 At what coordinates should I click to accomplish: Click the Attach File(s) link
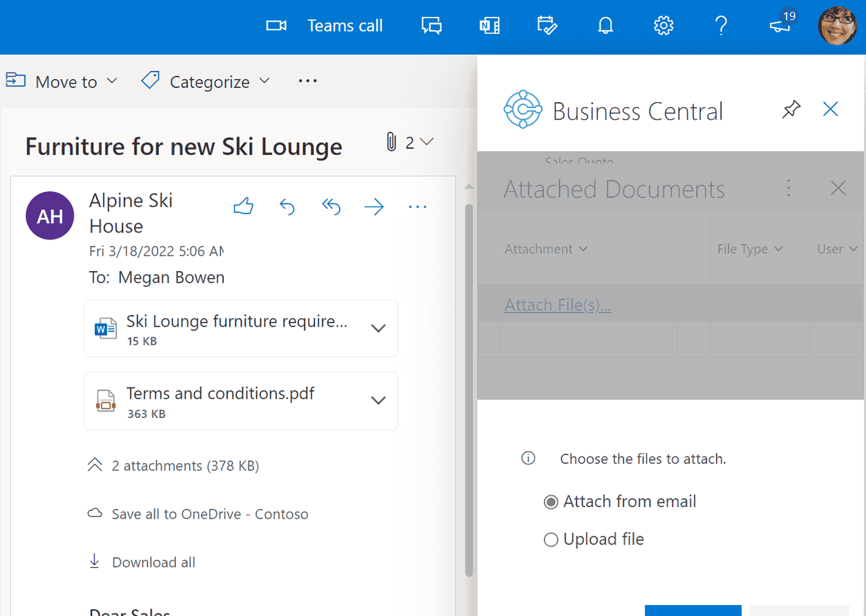pyautogui.click(x=557, y=304)
